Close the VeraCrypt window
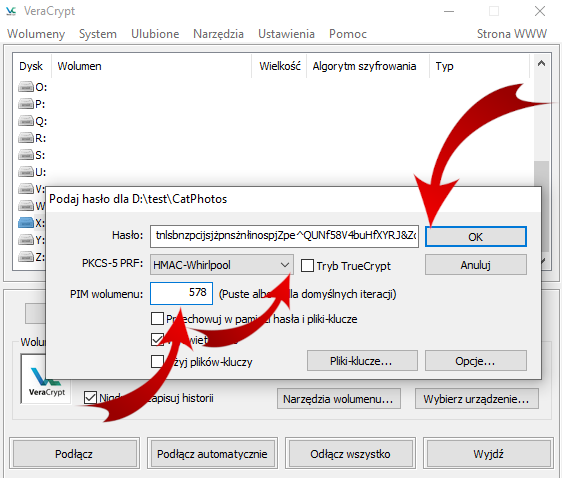562x478 pixels. [x=540, y=11]
